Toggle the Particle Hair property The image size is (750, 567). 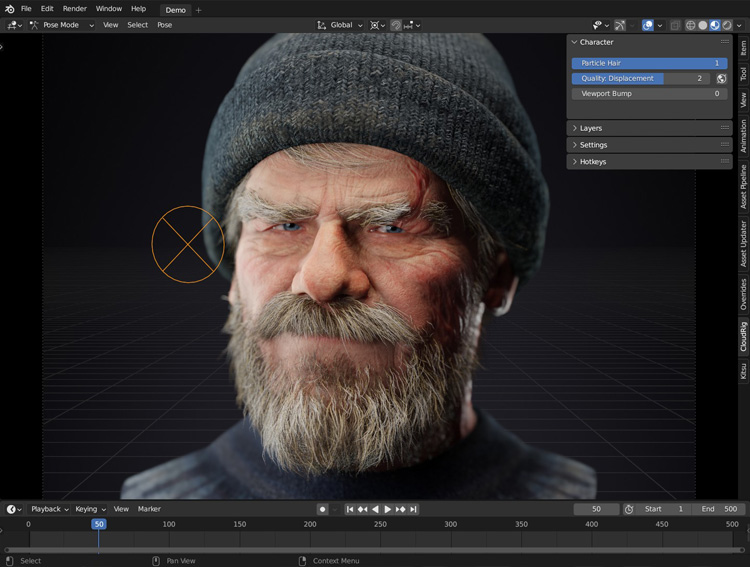click(650, 63)
